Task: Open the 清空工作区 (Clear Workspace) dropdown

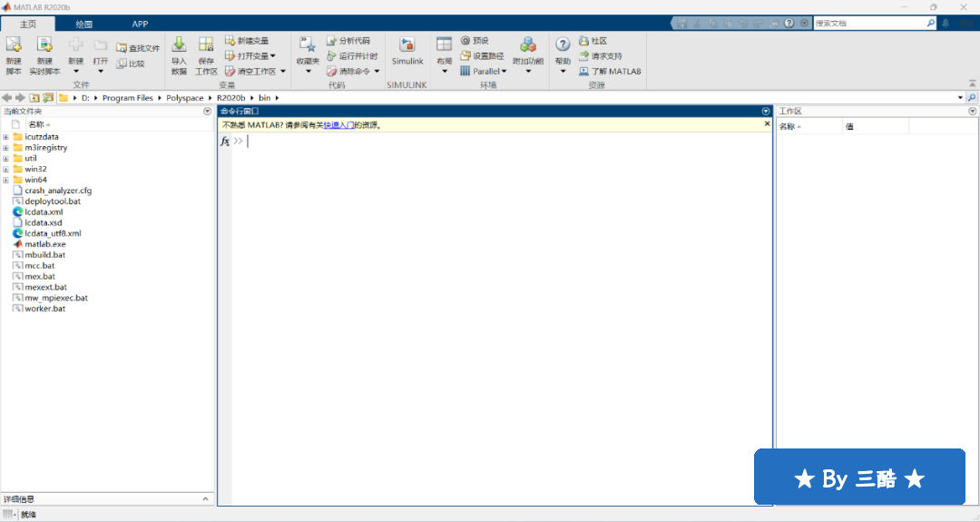Action: tap(255, 72)
